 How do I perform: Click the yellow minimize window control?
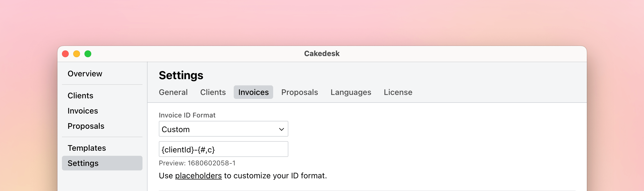pos(77,54)
